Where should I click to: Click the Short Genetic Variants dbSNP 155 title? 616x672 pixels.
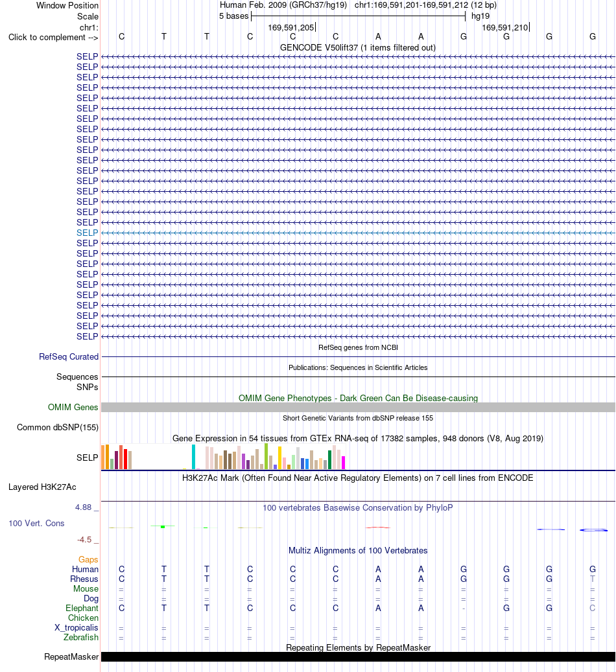[358, 418]
